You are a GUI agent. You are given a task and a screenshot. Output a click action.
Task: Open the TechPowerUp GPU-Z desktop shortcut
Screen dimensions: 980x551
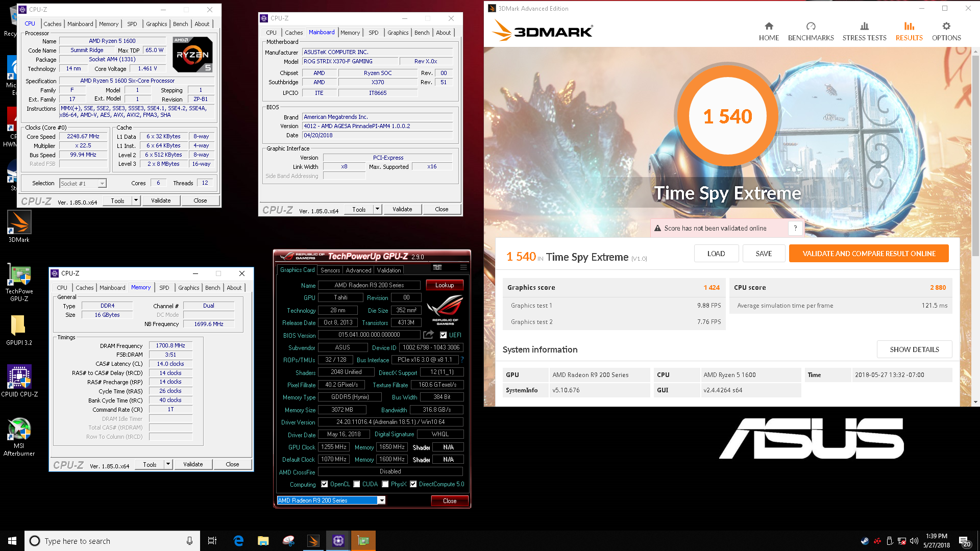tap(19, 283)
